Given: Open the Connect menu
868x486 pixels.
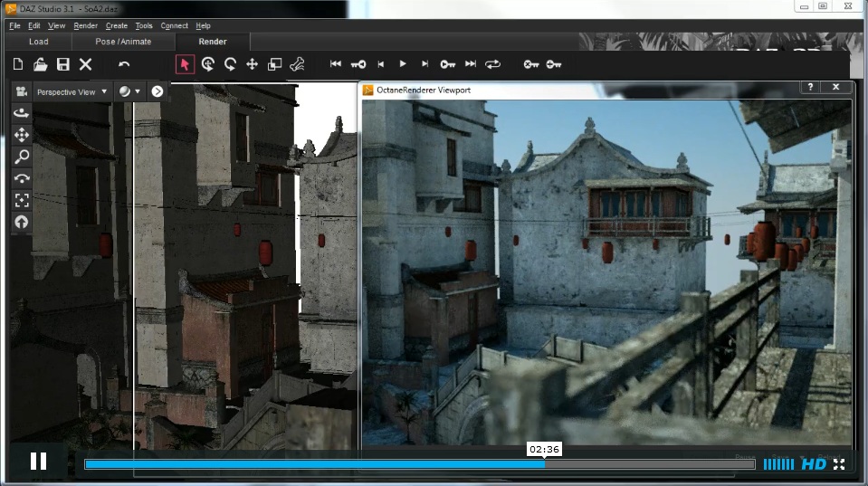Looking at the screenshot, I should 175,25.
